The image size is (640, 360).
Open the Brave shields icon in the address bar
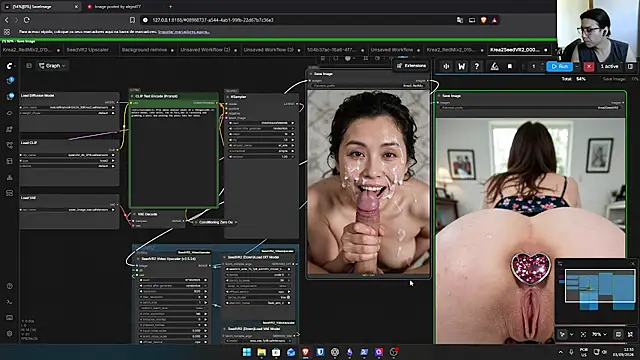click(484, 20)
